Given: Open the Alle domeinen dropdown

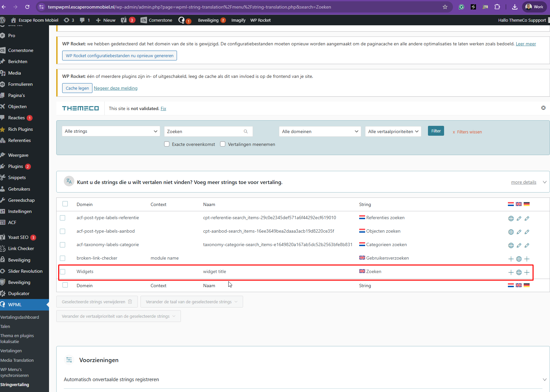Looking at the screenshot, I should (320, 131).
